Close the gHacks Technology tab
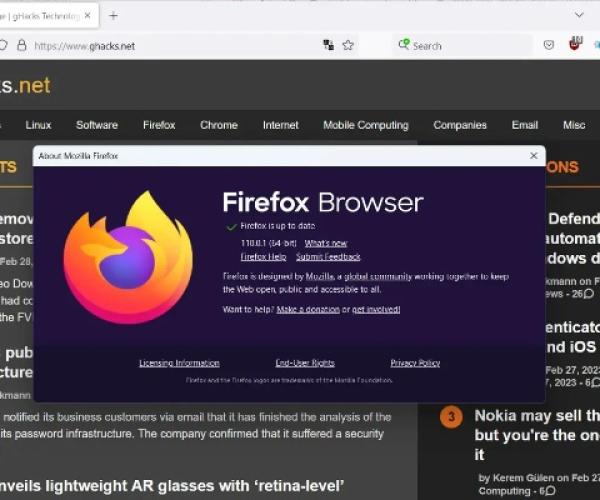This screenshot has height=500, width=600. (x=89, y=16)
